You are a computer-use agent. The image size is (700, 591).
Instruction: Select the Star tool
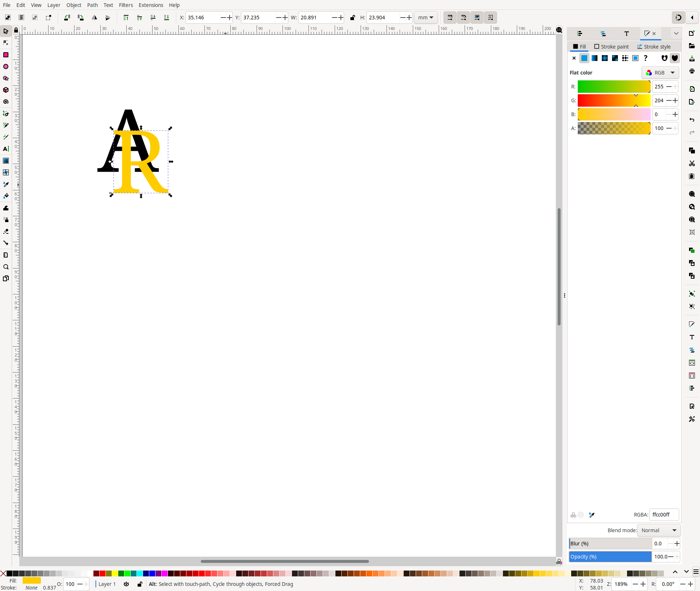pyautogui.click(x=6, y=78)
